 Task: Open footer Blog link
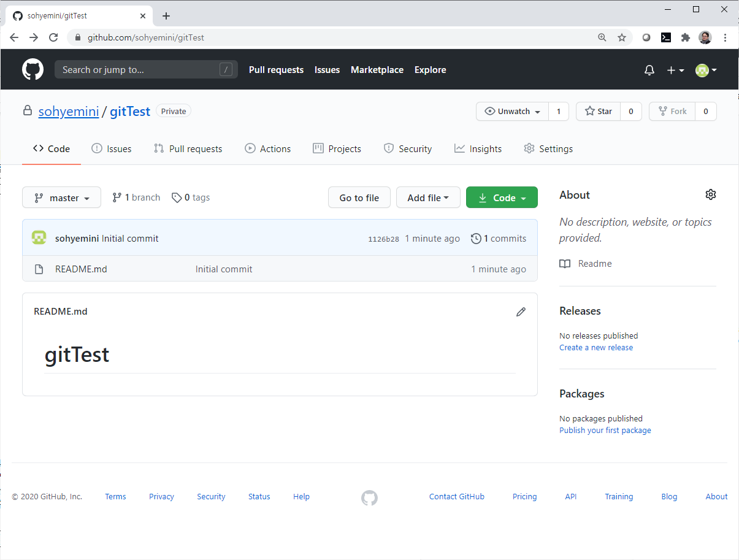click(670, 497)
